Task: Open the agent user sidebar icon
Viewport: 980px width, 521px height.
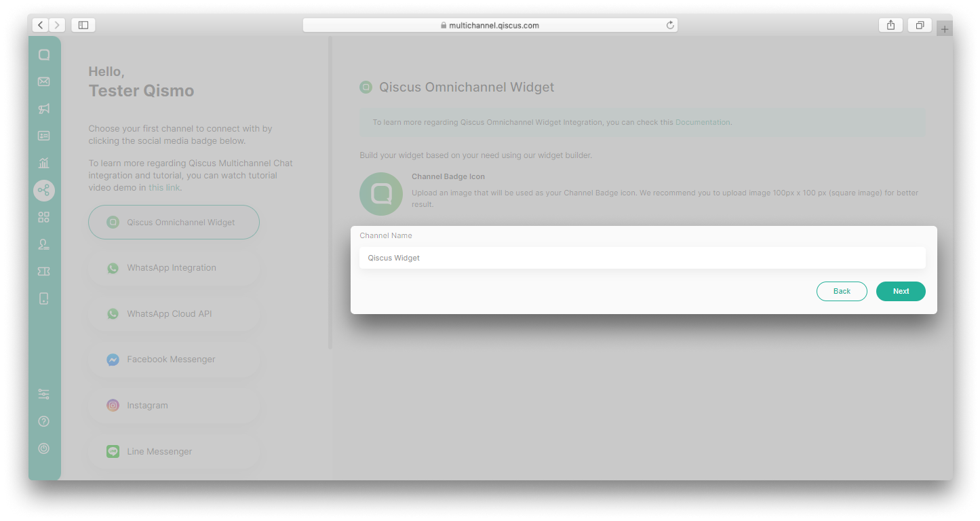Action: tap(44, 244)
